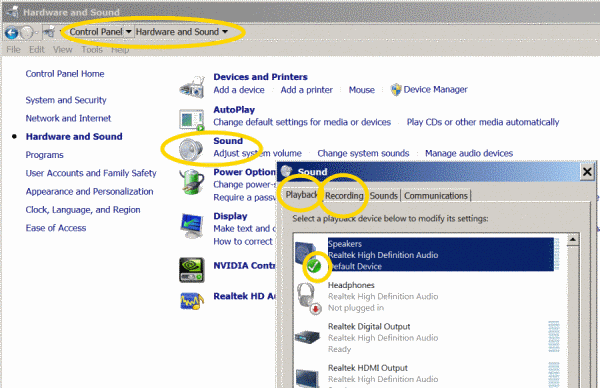
Task: Expand the Hardware and Sound breadcrumb dropdown arrow
Action: [x=225, y=32]
